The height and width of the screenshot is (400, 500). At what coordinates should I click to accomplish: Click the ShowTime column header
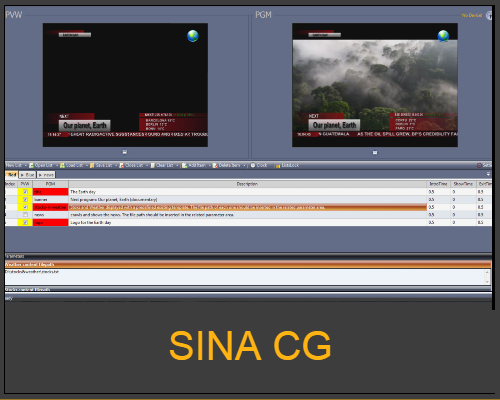(x=463, y=184)
